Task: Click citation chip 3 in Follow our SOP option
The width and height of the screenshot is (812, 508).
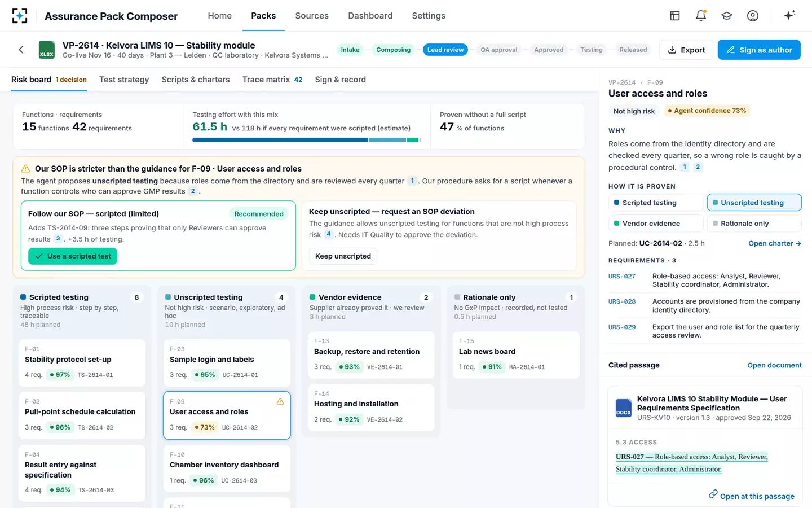Action: (x=58, y=239)
